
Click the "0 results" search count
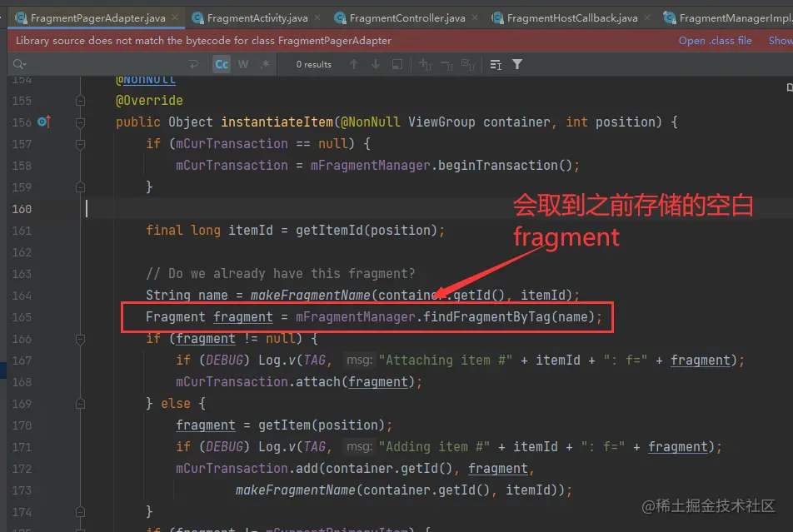click(313, 65)
